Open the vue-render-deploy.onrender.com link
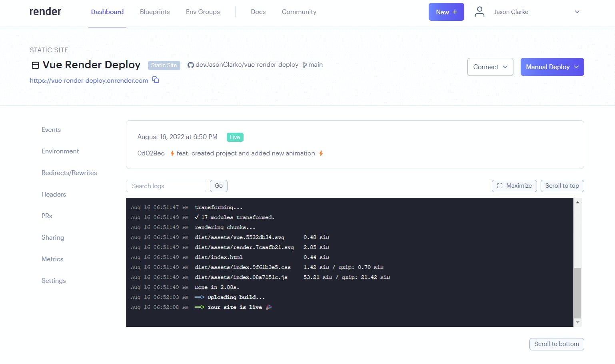The image size is (615, 364). point(89,80)
